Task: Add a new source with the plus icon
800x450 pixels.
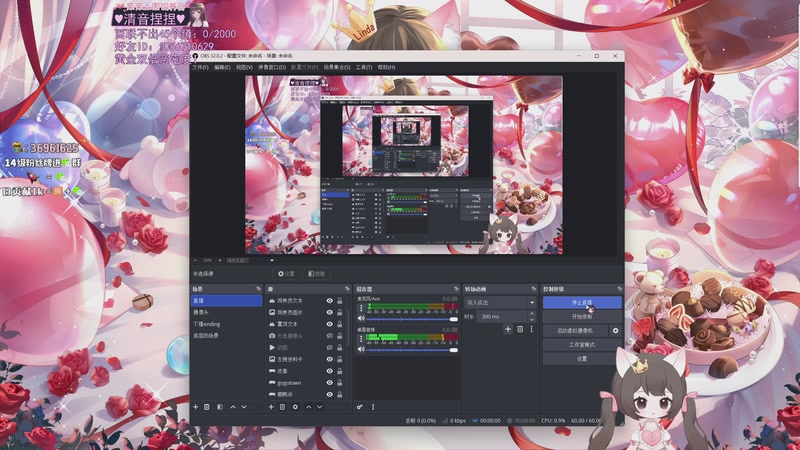Action: pos(271,407)
